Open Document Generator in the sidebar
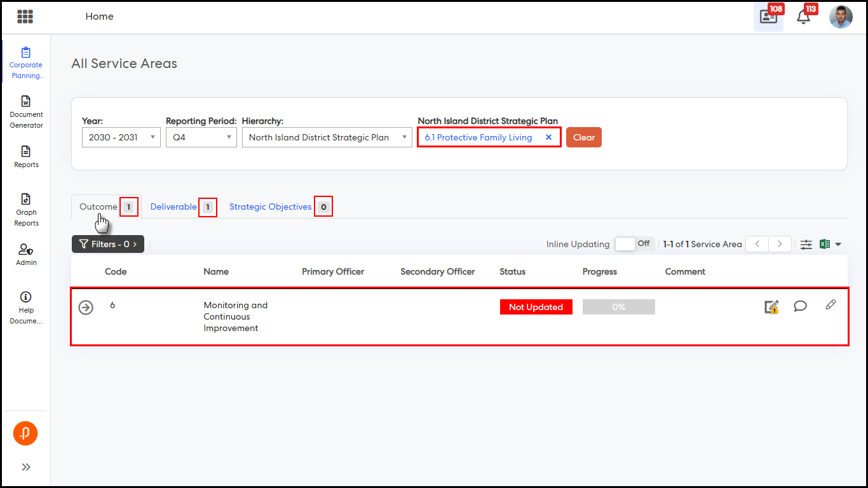This screenshot has width=868, height=488. click(26, 112)
